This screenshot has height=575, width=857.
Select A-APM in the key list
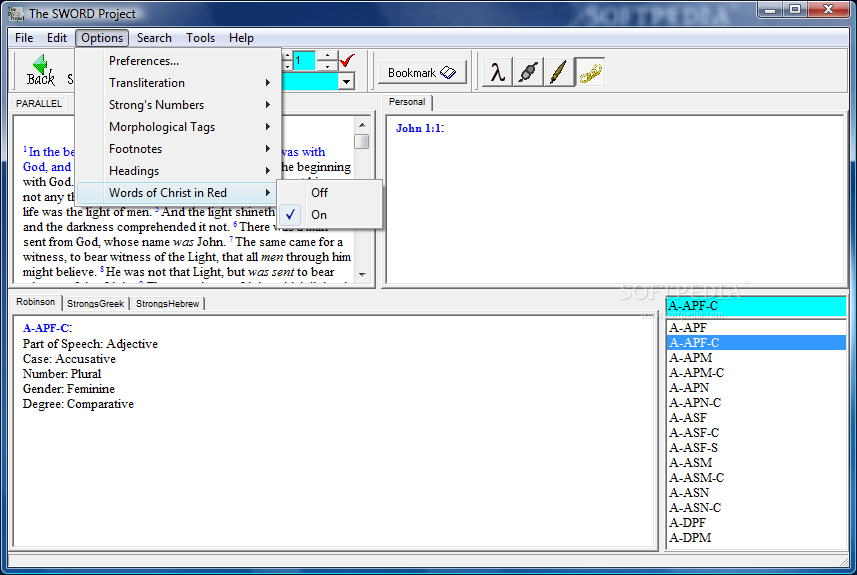click(756, 357)
